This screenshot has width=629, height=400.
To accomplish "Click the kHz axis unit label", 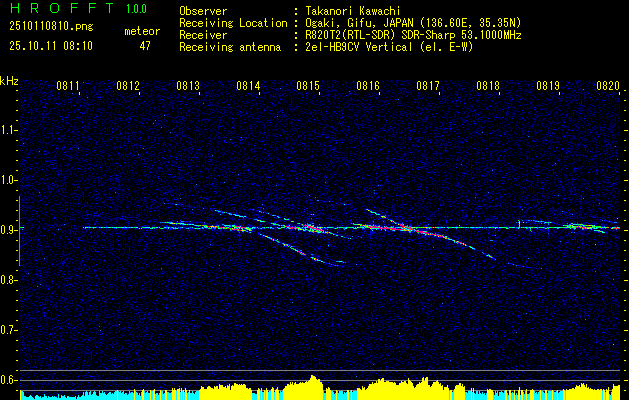I will [9, 81].
